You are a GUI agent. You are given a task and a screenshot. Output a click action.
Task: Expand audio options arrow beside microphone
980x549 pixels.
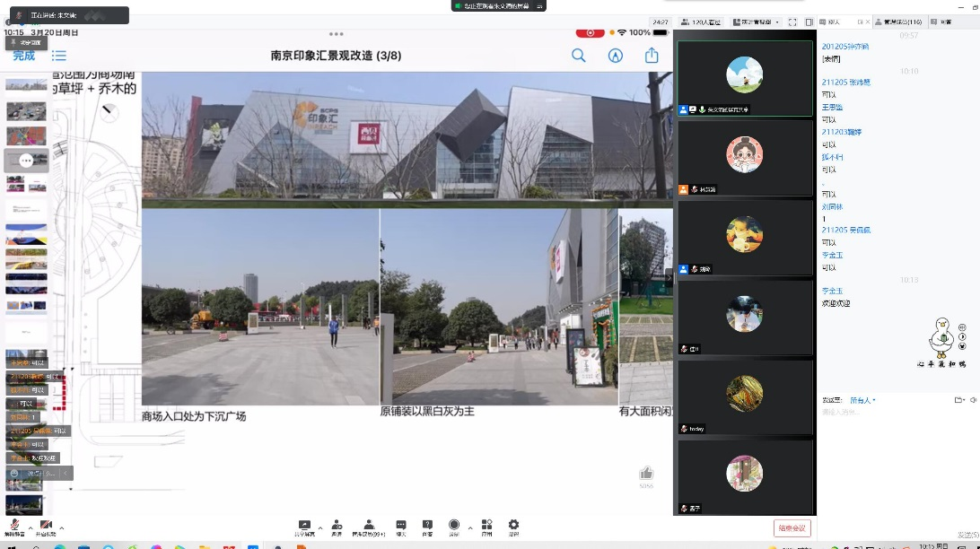30,527
